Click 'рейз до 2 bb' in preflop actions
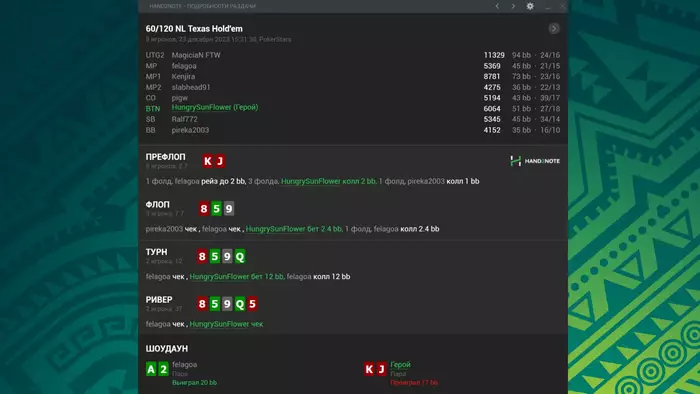This screenshot has height=394, width=700. click(x=224, y=181)
